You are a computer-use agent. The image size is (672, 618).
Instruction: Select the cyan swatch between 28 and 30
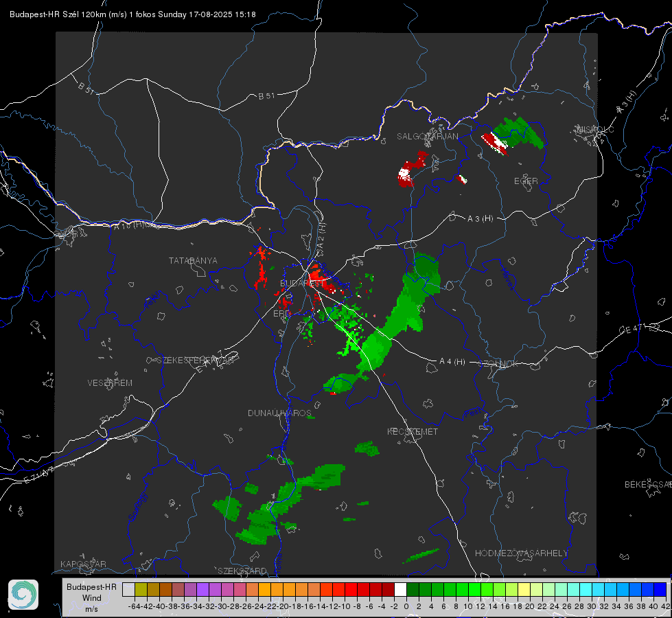(586, 589)
